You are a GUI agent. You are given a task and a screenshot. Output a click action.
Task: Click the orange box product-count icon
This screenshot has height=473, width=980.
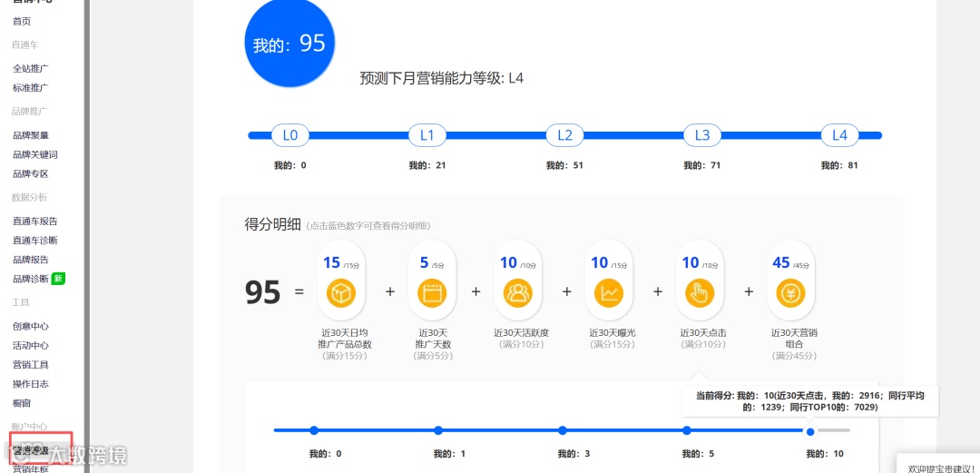[x=340, y=293]
